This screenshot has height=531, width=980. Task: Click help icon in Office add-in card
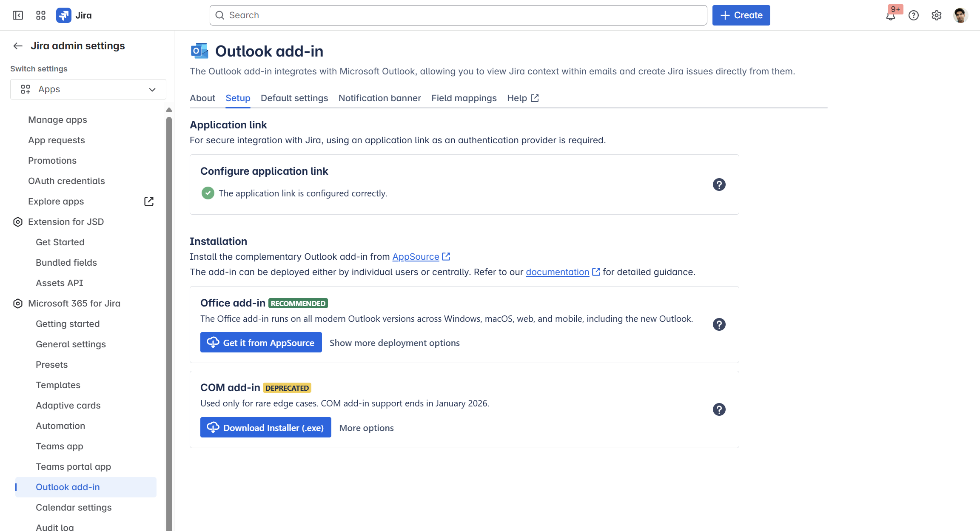(719, 324)
